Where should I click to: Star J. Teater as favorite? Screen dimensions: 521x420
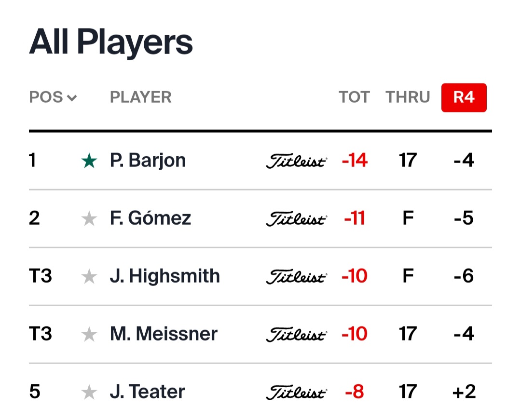89,392
